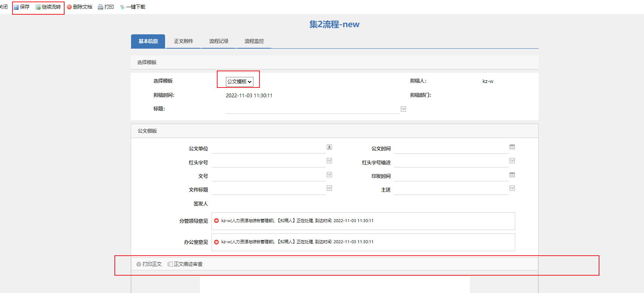
Task: Click the 办公室意见 opinion box
Action: (363, 242)
